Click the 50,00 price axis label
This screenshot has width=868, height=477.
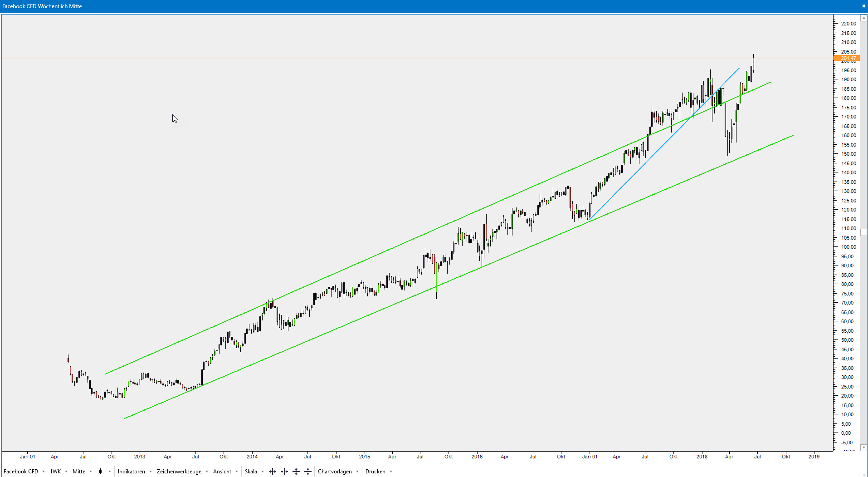click(848, 340)
